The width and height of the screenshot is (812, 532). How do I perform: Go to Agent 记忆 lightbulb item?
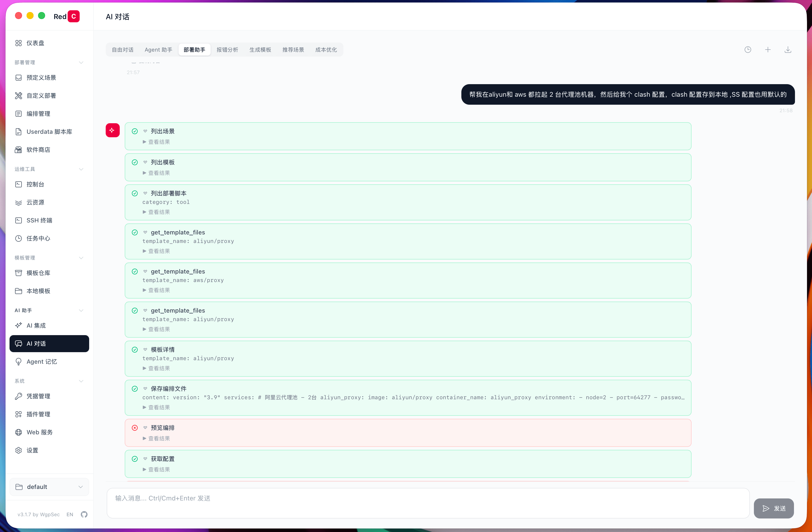coord(42,362)
